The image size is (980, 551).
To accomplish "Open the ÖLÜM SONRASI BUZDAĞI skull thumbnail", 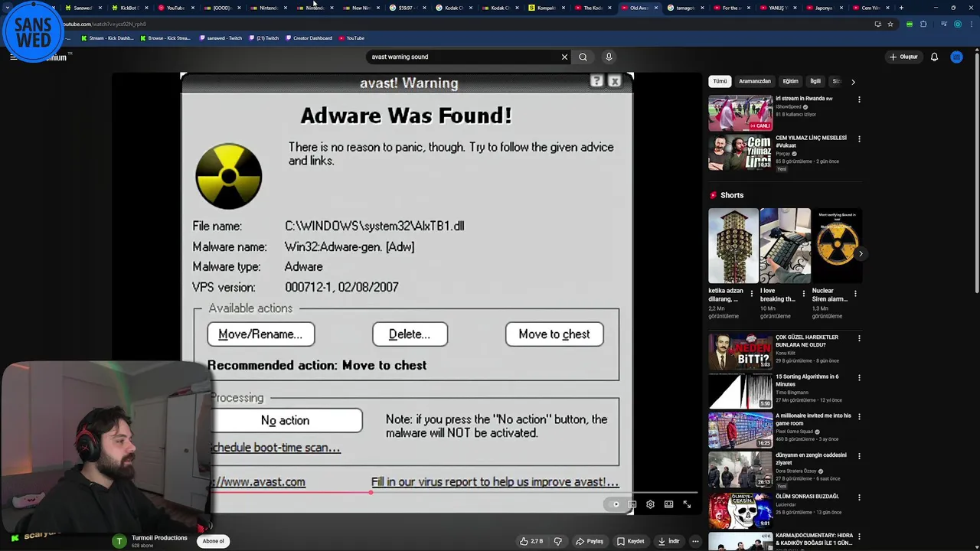I will point(740,510).
